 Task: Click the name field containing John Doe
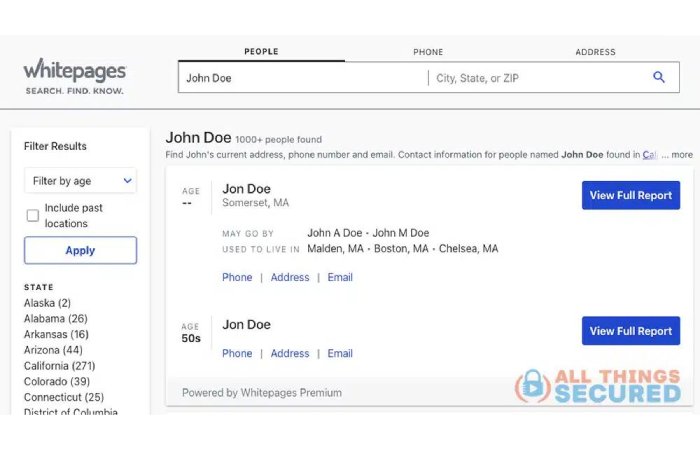click(303, 78)
